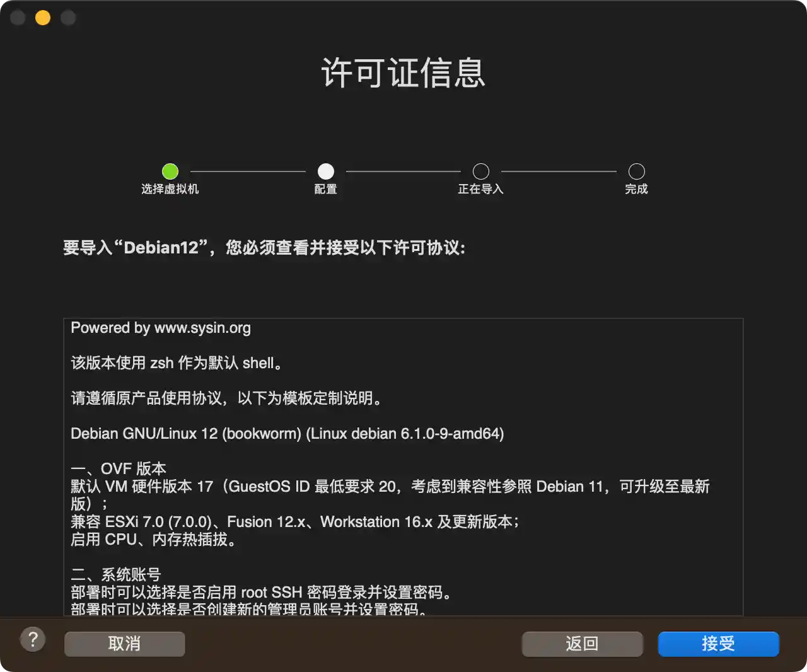The height and width of the screenshot is (672, 807).
Task: Click the '一、OVF 版本' heading
Action: pos(119,469)
